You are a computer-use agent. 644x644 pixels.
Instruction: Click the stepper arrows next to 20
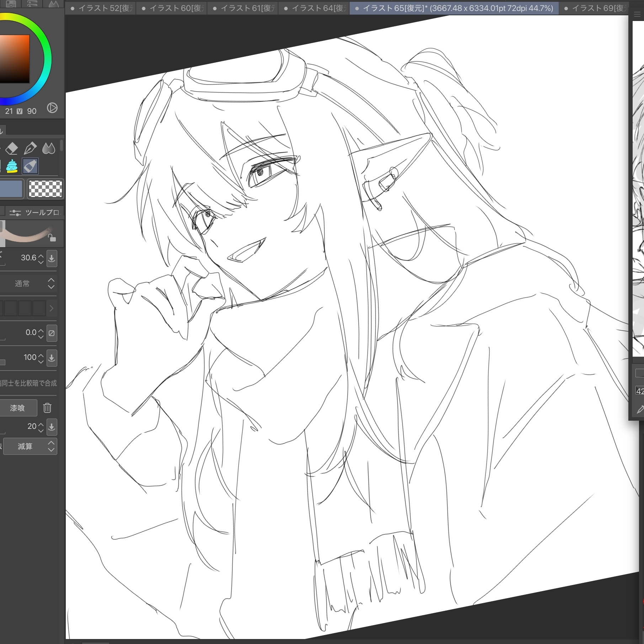(x=41, y=427)
